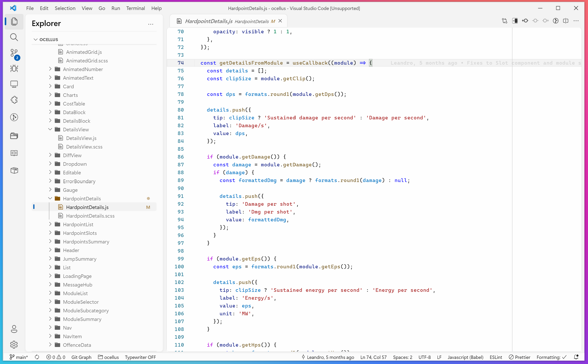Click the DetailsView.js file link
This screenshot has width=588, height=364.
pyautogui.click(x=80, y=138)
